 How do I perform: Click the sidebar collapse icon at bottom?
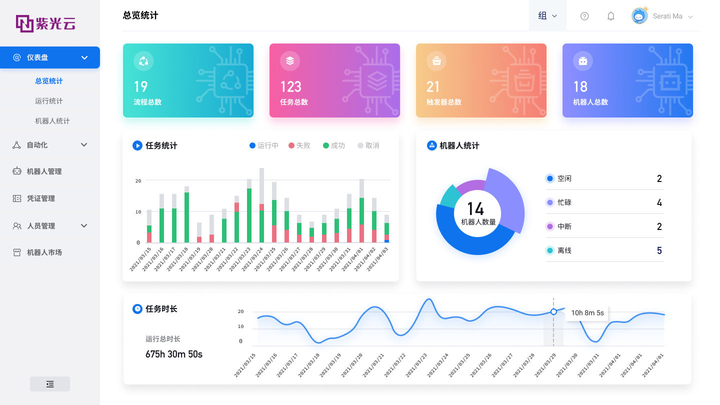50,383
